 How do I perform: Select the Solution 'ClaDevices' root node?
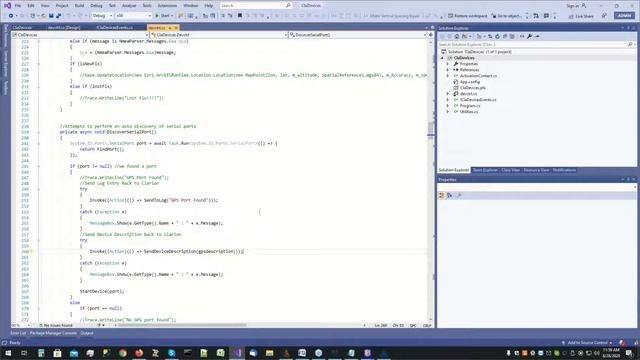(476, 52)
